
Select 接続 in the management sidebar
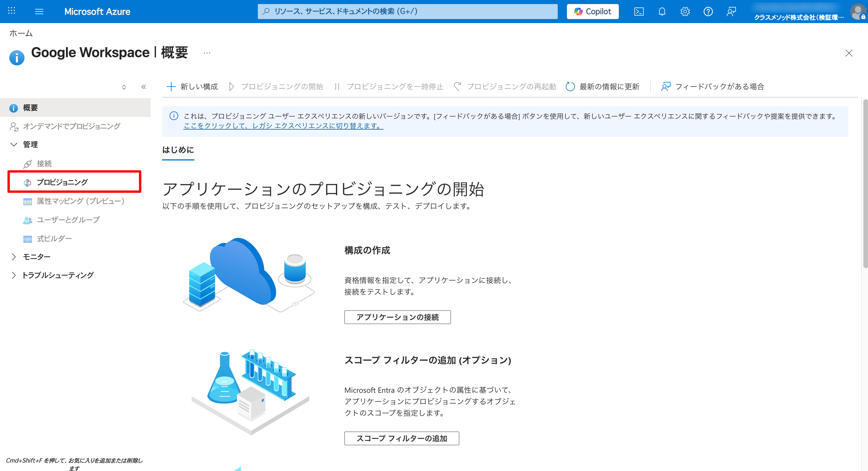click(44, 163)
